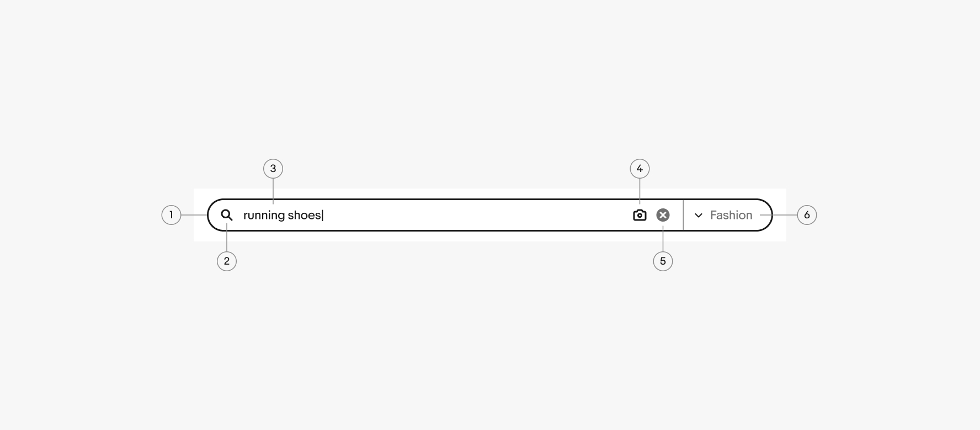Click callout circle number 5
This screenshot has width=980, height=430.
[663, 261]
